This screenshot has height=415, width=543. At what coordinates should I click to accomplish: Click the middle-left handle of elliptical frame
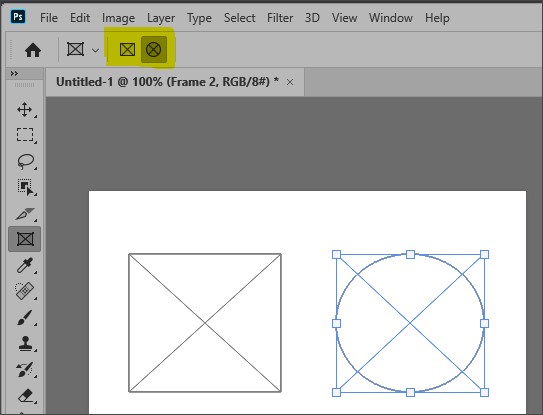click(x=336, y=323)
